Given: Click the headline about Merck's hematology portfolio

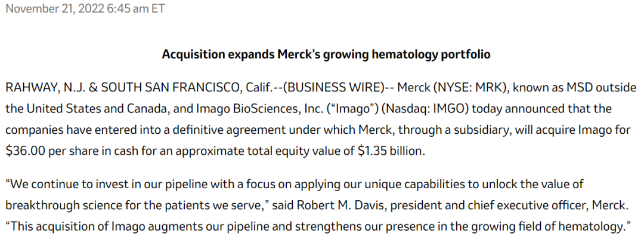Looking at the screenshot, I should (x=326, y=54).
